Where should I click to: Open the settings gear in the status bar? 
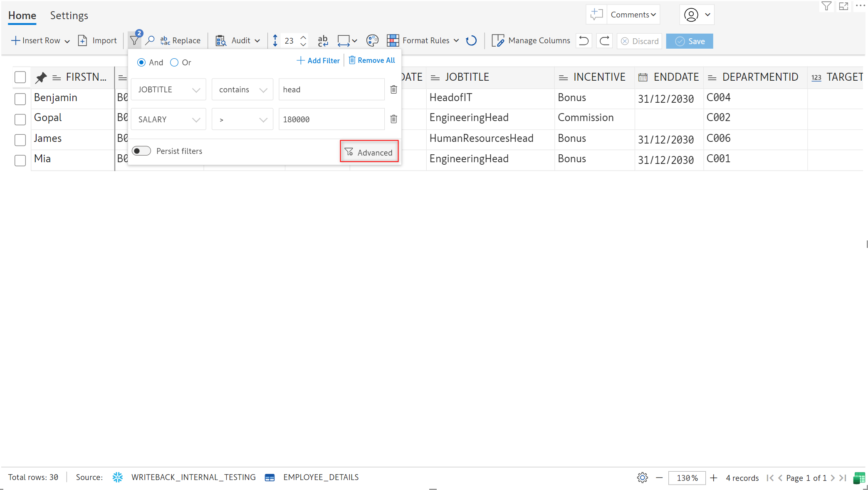coord(642,478)
